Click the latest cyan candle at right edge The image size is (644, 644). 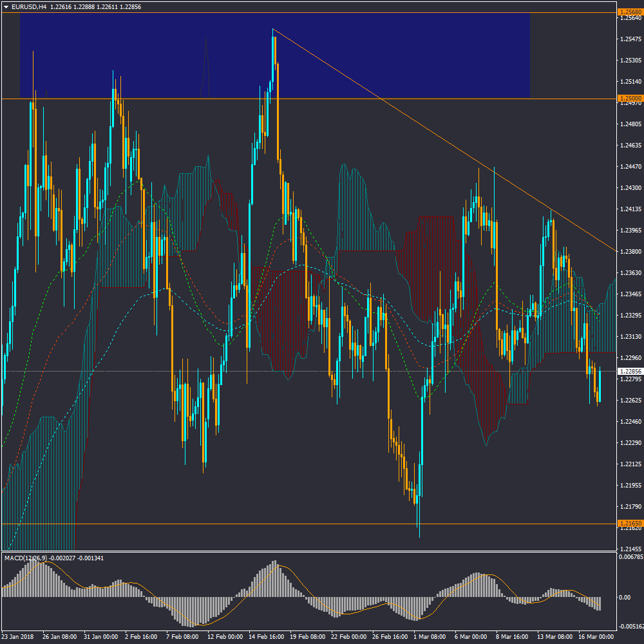click(600, 386)
